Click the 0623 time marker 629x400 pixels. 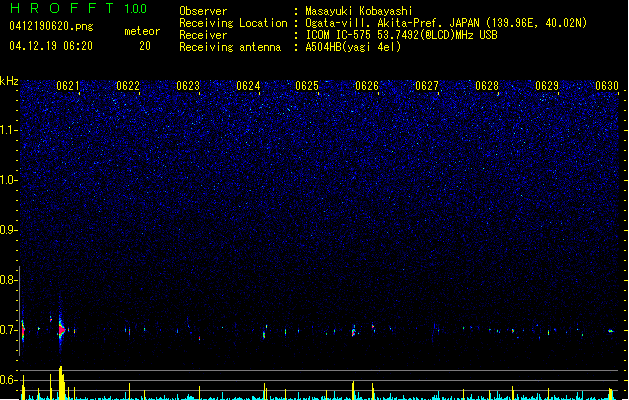pos(188,86)
